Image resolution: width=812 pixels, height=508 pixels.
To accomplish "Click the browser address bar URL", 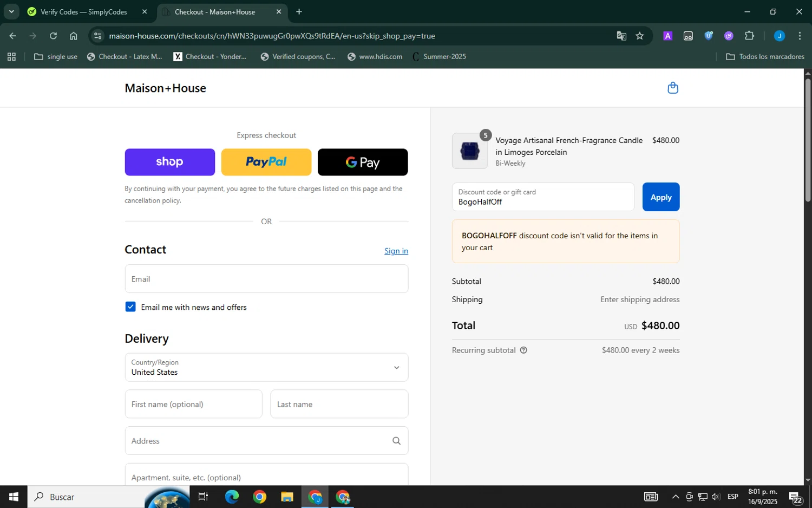I will (x=272, y=36).
